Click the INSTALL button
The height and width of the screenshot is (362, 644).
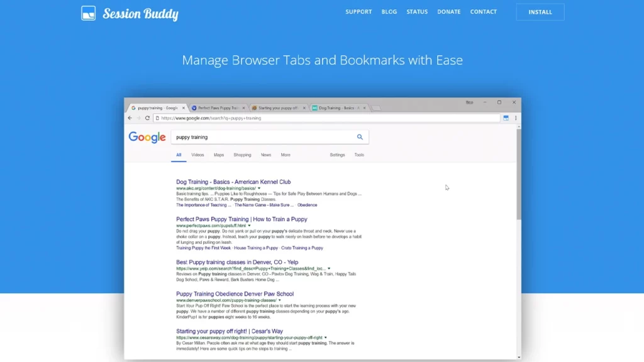[x=540, y=12]
